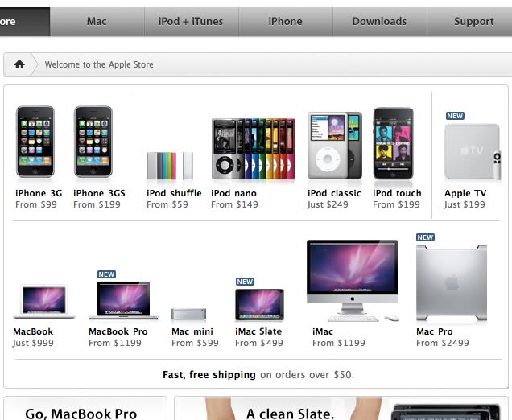The image size is (512, 420).
Task: Click the 'From $149' iPod nano price
Action: pyautogui.click(x=234, y=204)
